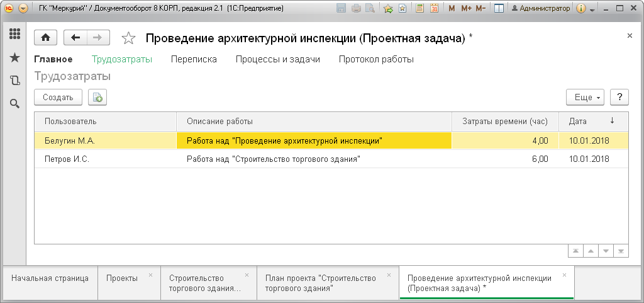Switch to Строительство торгового здания... tab
The height and width of the screenshot is (303, 644).
point(209,282)
